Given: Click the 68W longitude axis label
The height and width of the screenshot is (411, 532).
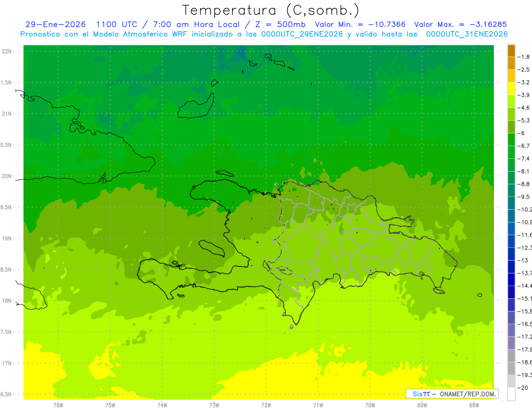Looking at the screenshot, I should tap(474, 405).
